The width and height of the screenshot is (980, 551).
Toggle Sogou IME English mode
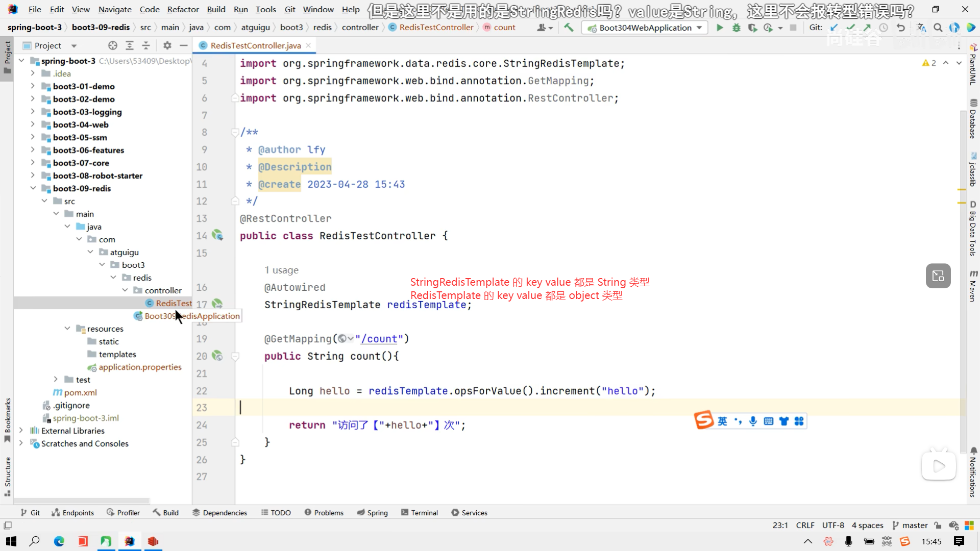(x=722, y=421)
